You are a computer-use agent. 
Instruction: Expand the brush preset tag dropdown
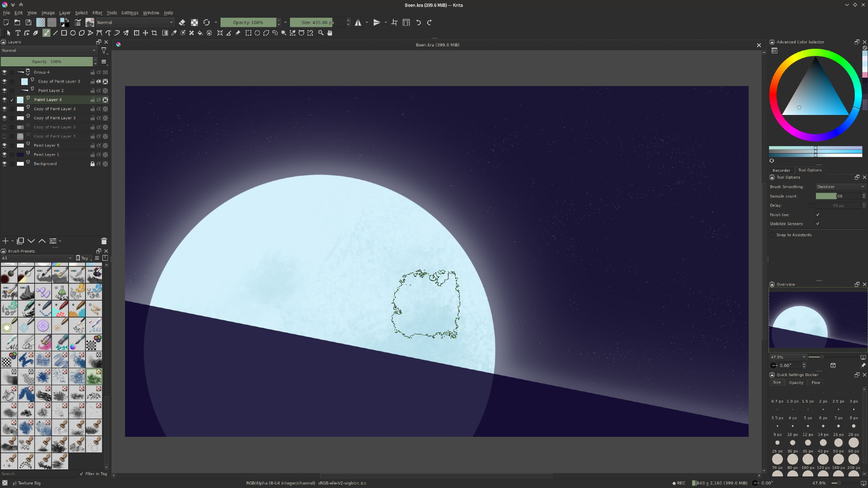(x=36, y=258)
